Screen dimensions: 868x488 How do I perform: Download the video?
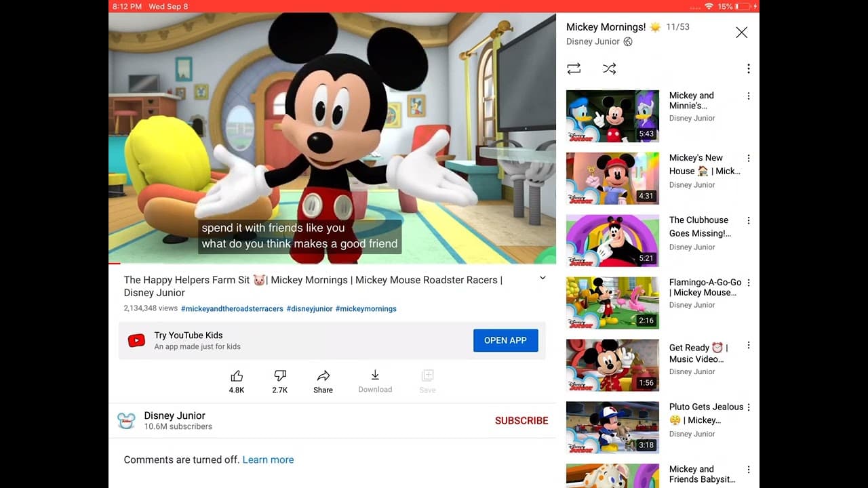pos(375,375)
